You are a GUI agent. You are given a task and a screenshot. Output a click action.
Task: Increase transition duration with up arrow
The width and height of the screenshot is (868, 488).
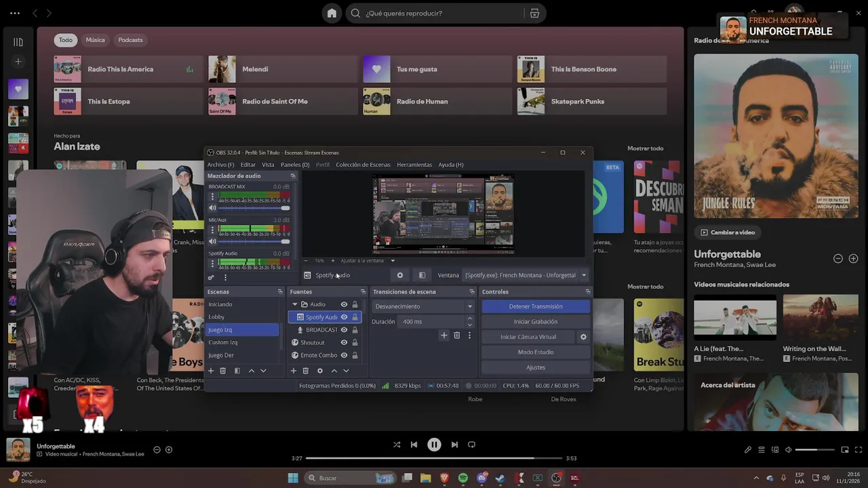(469, 319)
